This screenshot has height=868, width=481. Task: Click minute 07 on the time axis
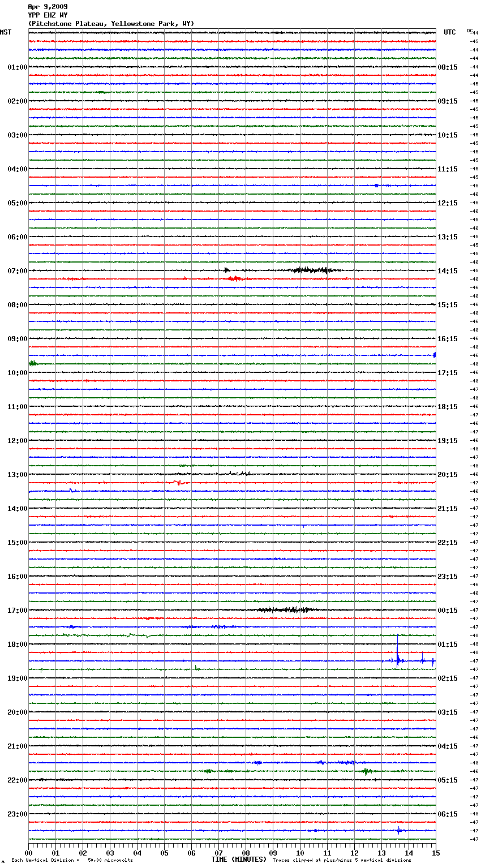[x=218, y=853]
